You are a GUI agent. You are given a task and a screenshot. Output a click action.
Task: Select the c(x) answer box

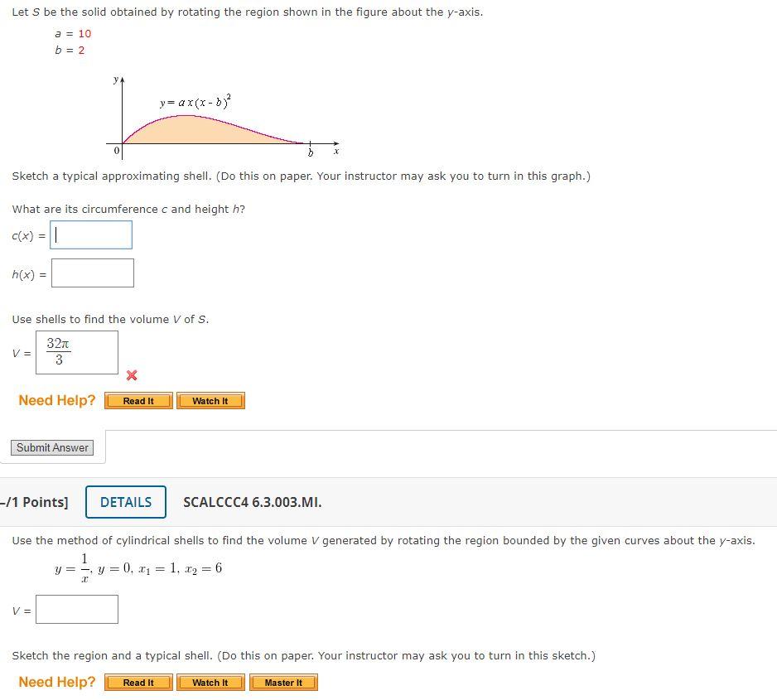(91, 234)
